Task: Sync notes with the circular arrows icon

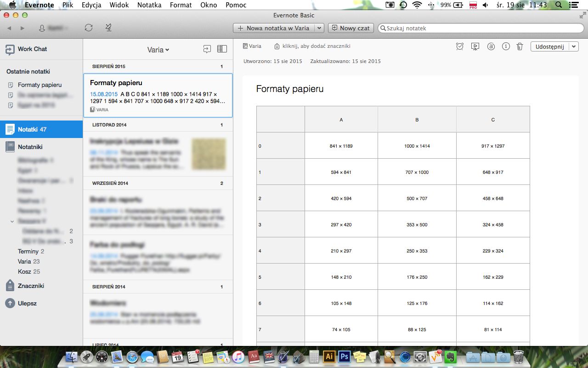Action: click(89, 28)
